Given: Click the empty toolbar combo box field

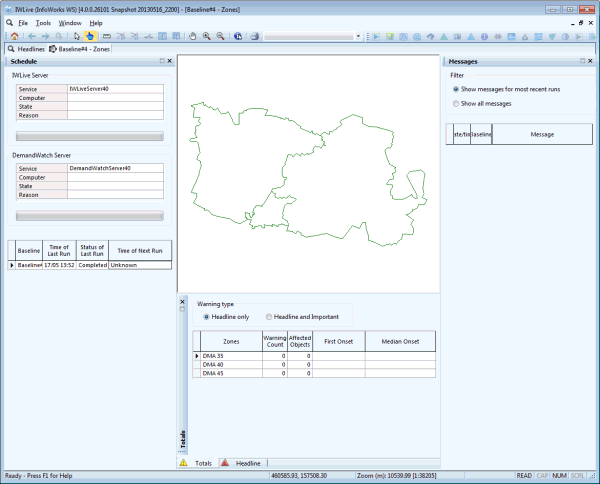Looking at the screenshot, I should (x=310, y=36).
